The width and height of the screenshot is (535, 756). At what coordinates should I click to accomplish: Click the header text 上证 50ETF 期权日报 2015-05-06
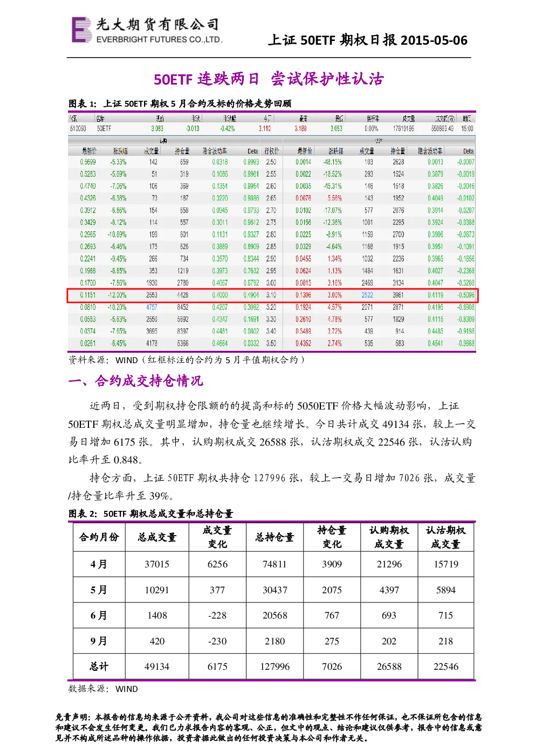pos(368,40)
